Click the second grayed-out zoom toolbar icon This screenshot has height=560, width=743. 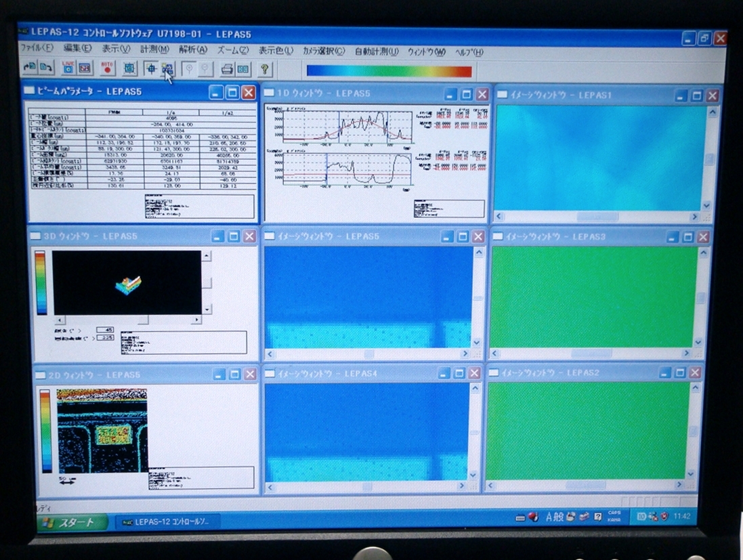point(205,69)
